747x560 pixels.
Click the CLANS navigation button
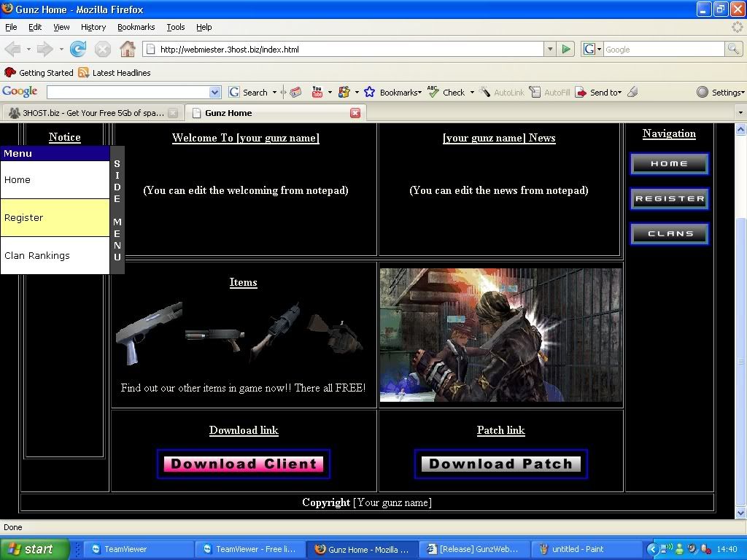(x=670, y=234)
